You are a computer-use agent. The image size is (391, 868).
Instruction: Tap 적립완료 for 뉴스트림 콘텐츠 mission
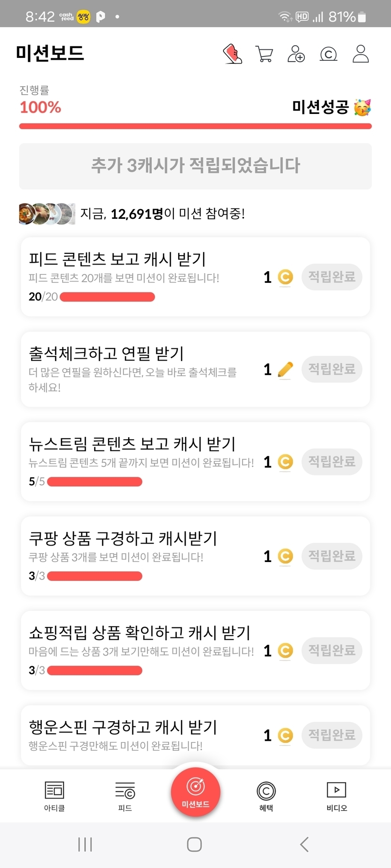click(x=332, y=461)
